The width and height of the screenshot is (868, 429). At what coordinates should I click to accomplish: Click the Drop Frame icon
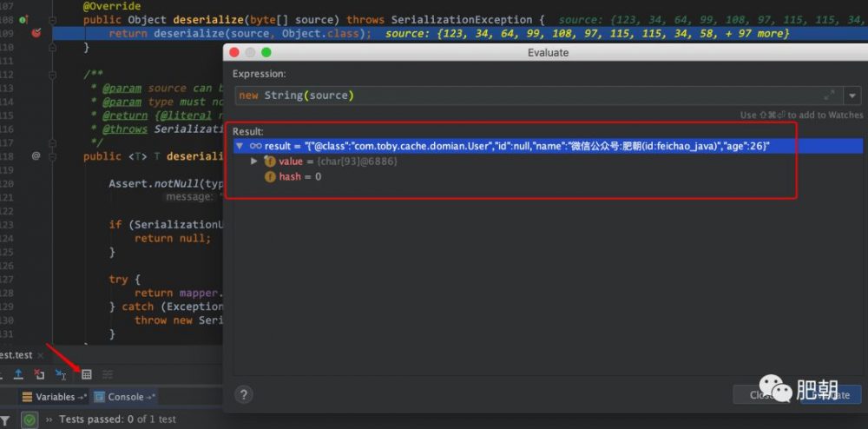tap(39, 375)
